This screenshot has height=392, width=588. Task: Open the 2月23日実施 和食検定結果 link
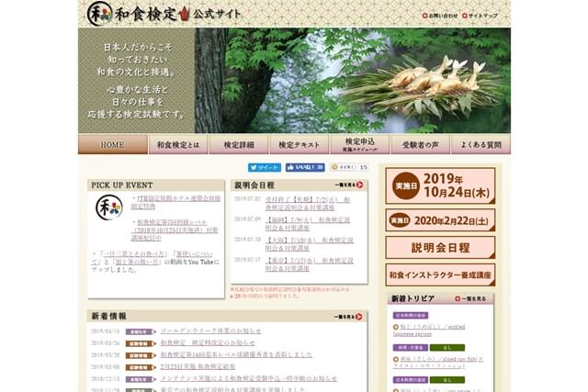(x=198, y=366)
